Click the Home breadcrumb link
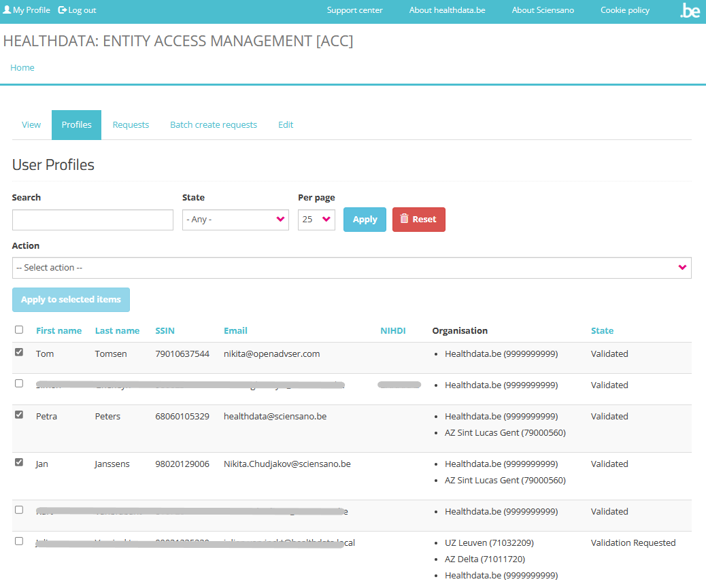 (x=22, y=68)
